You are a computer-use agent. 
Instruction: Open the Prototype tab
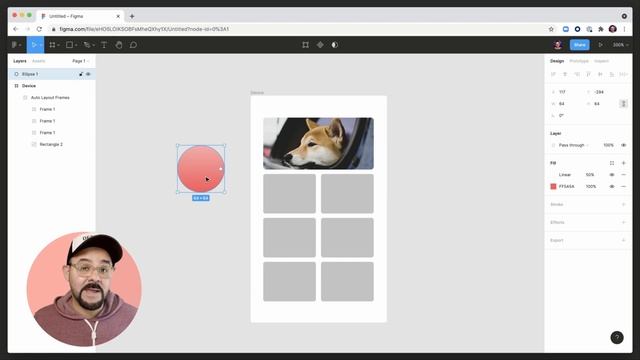coord(579,61)
